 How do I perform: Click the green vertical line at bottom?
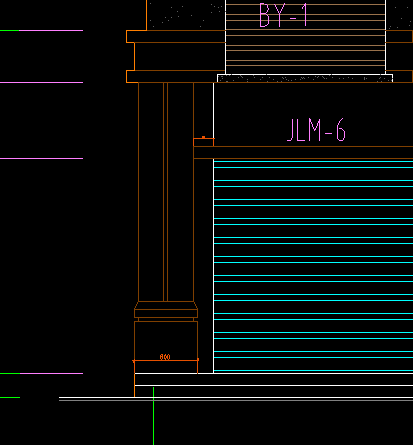(153, 416)
